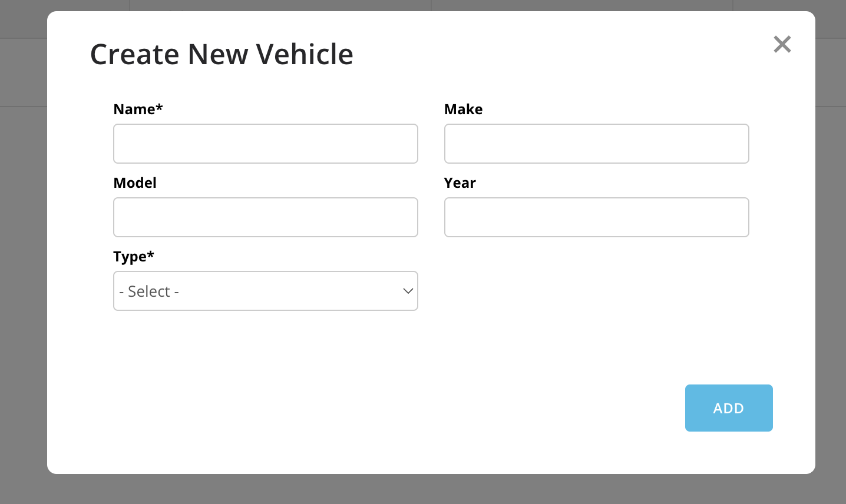Click the Type* field label
The image size is (846, 504).
tap(134, 257)
